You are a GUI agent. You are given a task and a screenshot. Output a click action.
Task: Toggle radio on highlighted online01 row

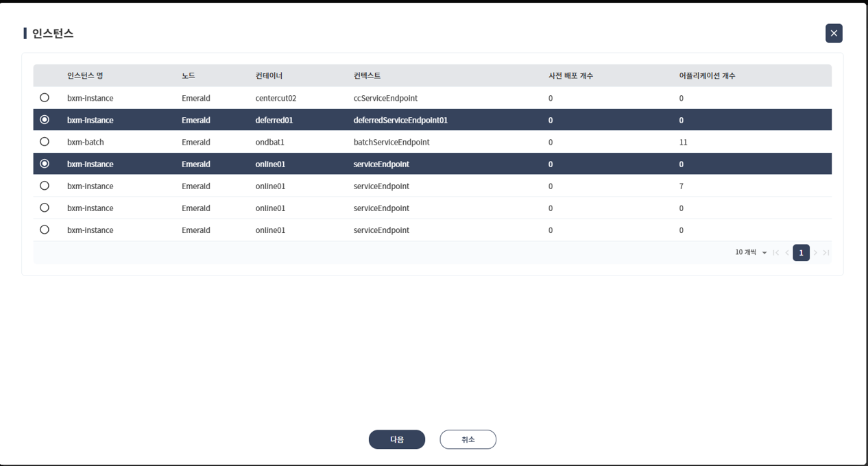point(45,164)
